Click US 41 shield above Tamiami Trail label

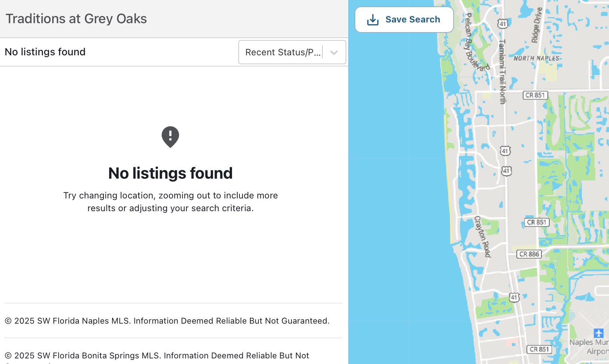503,24
